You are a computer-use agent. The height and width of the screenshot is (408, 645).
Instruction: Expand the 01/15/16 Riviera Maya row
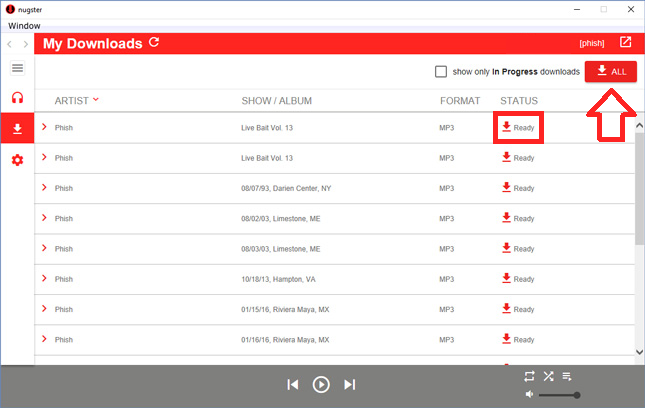(44, 308)
